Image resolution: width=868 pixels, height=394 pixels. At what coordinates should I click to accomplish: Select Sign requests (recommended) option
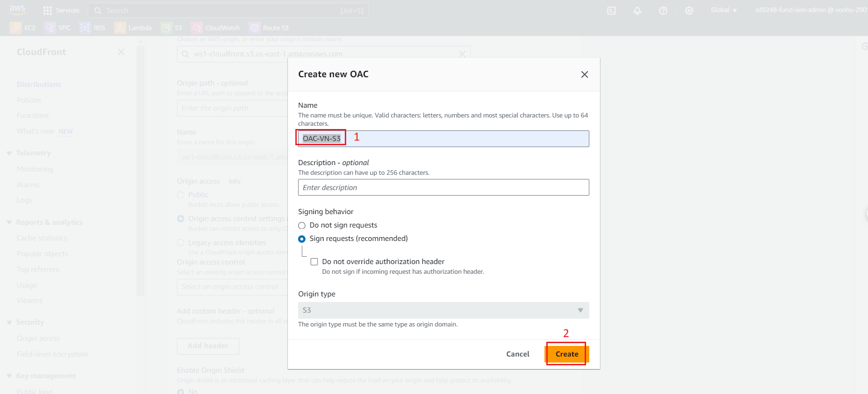tap(302, 239)
